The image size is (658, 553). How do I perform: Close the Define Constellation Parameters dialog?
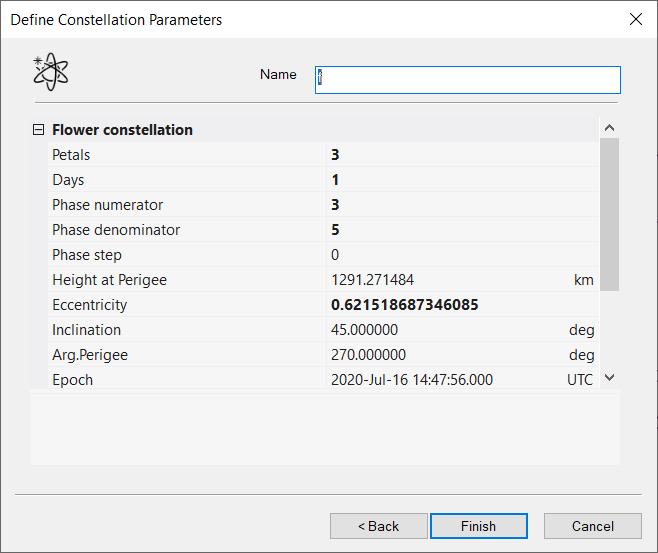click(x=634, y=20)
